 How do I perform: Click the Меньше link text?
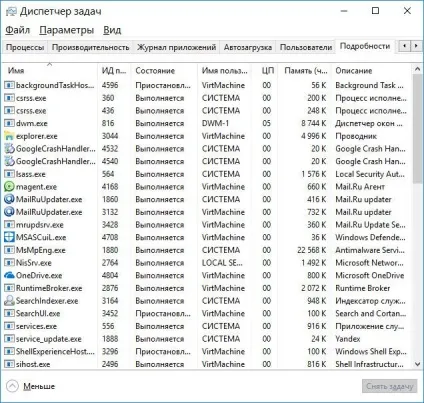[39, 386]
